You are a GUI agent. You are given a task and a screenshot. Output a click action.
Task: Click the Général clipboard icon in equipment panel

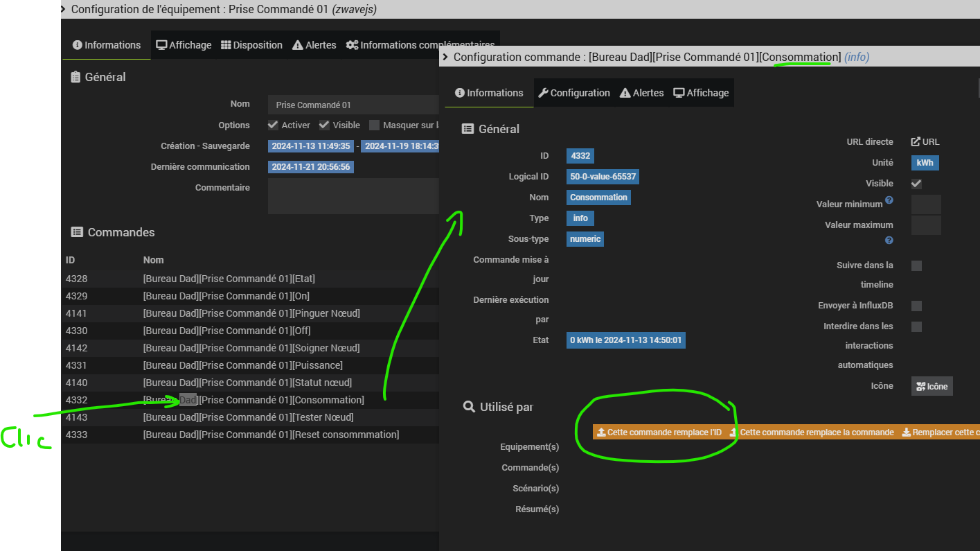click(x=76, y=78)
